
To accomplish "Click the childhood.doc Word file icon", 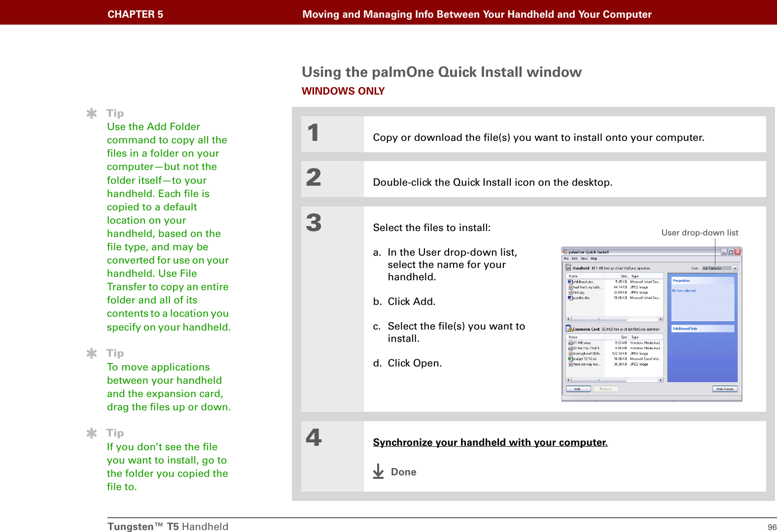I will pos(570,282).
